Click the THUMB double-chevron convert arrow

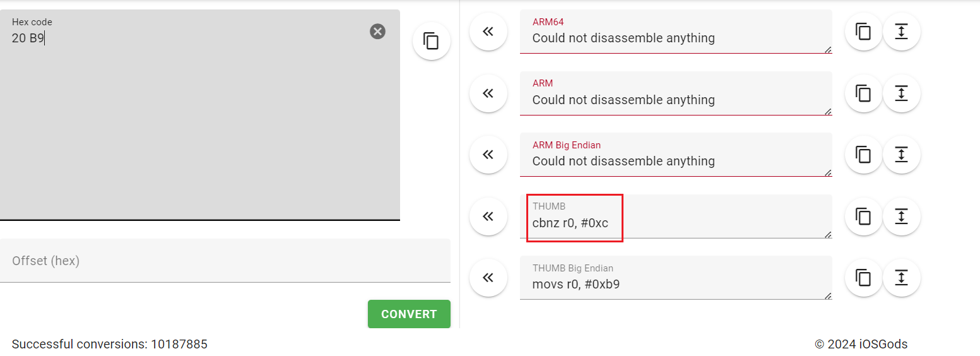488,216
